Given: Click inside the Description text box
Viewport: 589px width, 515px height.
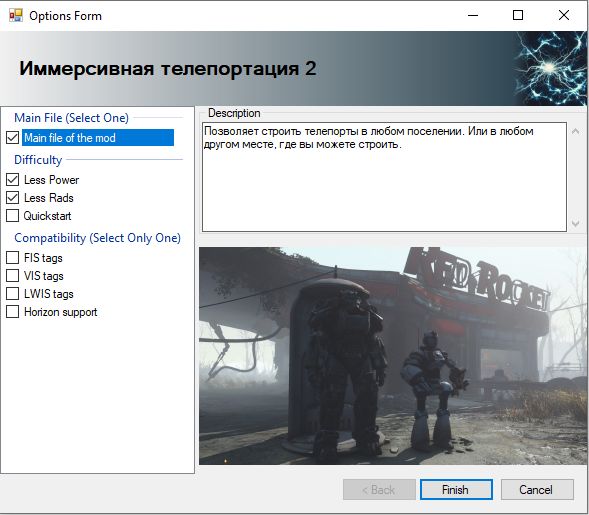Looking at the screenshot, I should click(384, 177).
